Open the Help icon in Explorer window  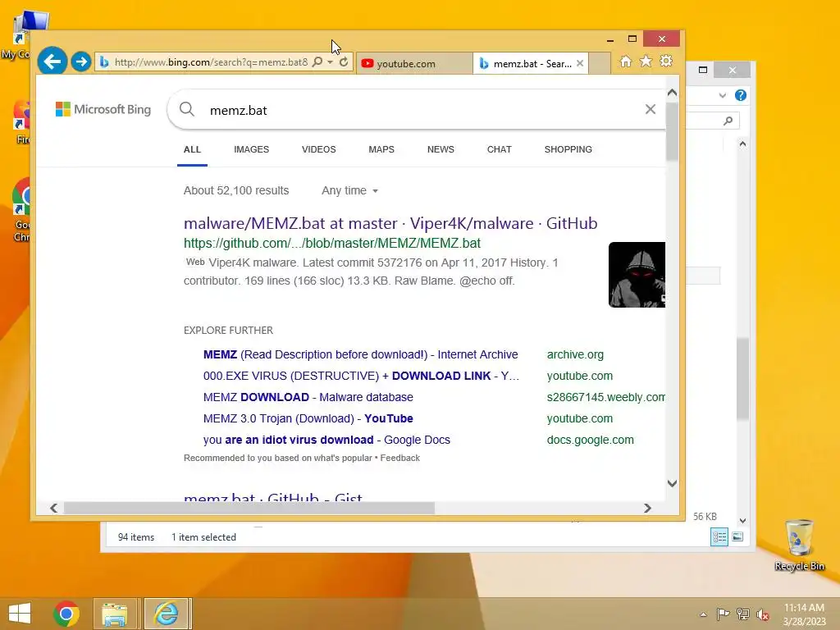(x=741, y=95)
